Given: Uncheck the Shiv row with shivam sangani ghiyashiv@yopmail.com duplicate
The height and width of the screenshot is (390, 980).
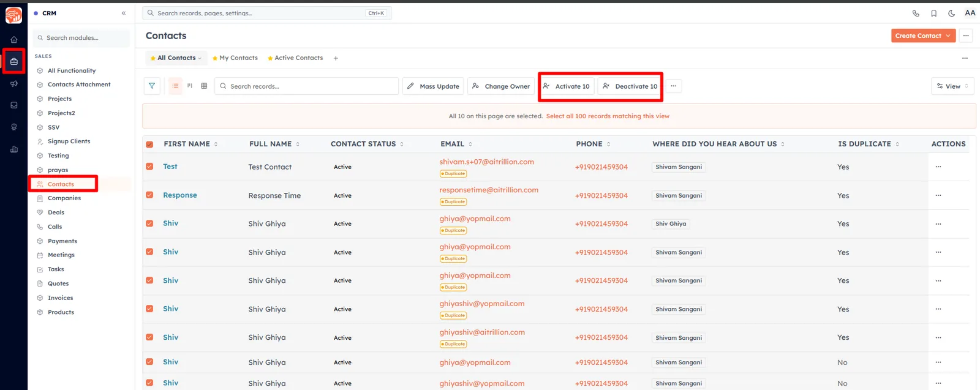Looking at the screenshot, I should coord(149,309).
